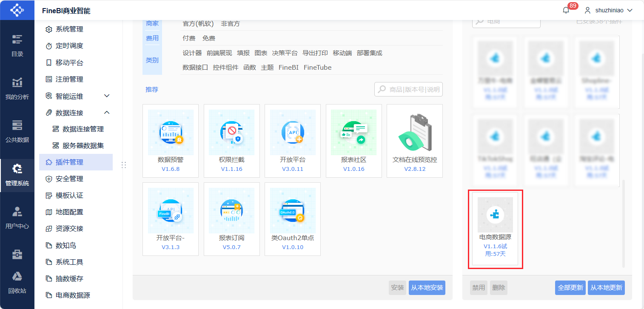
Task: Open 资源交接 menu item
Action: click(76, 229)
